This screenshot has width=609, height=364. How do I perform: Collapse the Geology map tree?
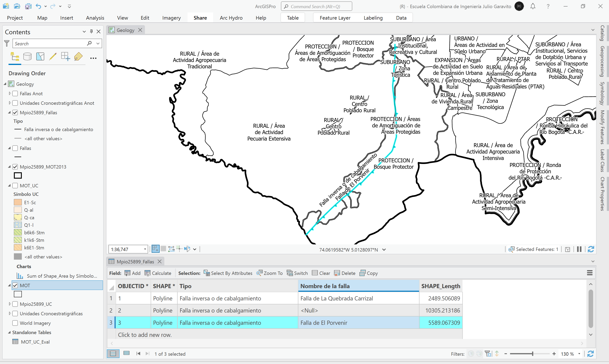click(x=5, y=84)
